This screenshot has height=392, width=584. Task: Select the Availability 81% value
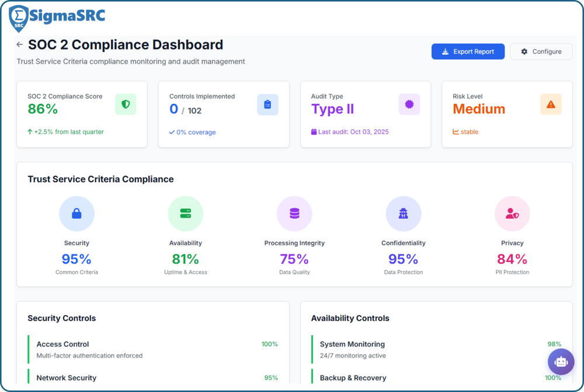(x=186, y=259)
